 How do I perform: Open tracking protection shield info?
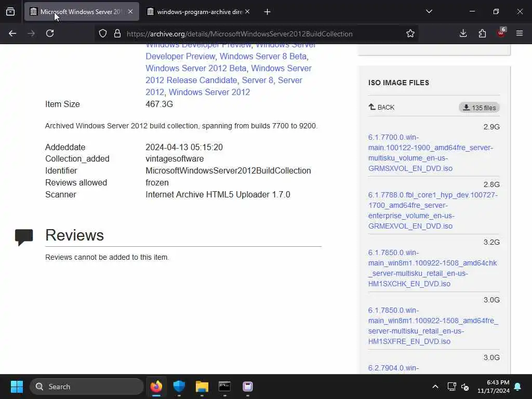click(103, 34)
